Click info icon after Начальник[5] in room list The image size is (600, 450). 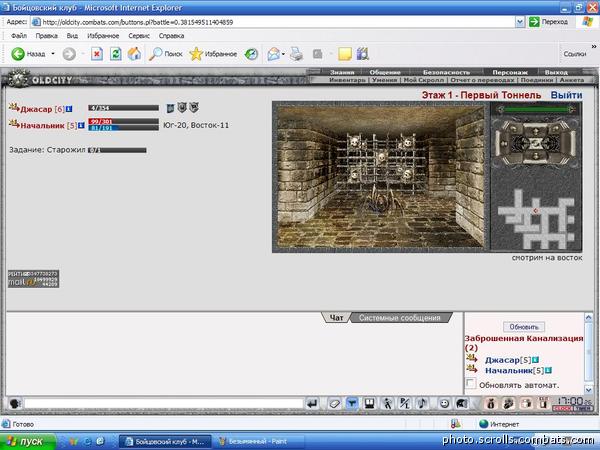point(548,370)
